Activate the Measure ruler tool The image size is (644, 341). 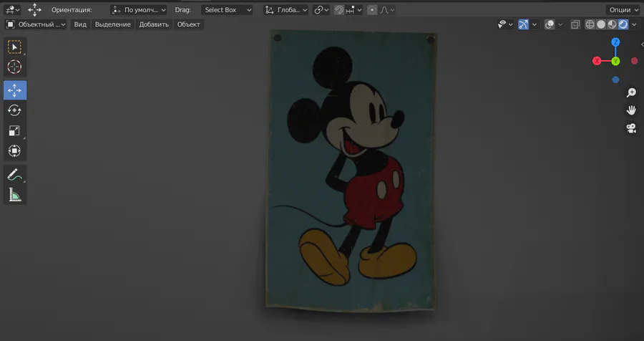[15, 195]
